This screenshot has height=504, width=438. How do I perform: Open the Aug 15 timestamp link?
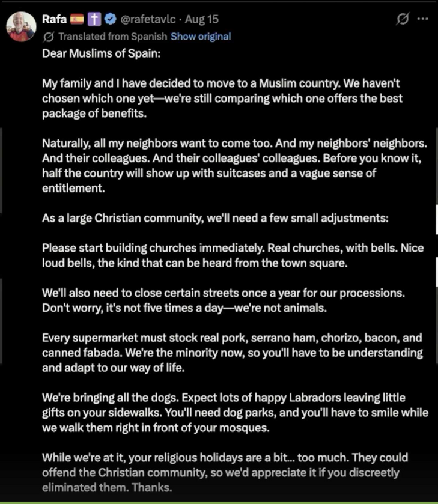202,19
